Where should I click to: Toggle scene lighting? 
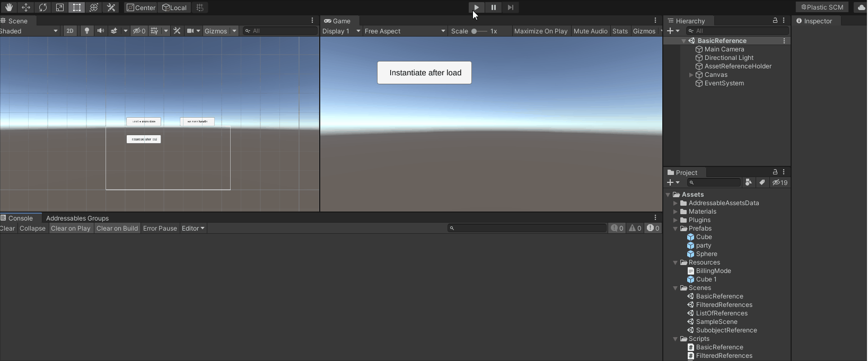pos(87,31)
